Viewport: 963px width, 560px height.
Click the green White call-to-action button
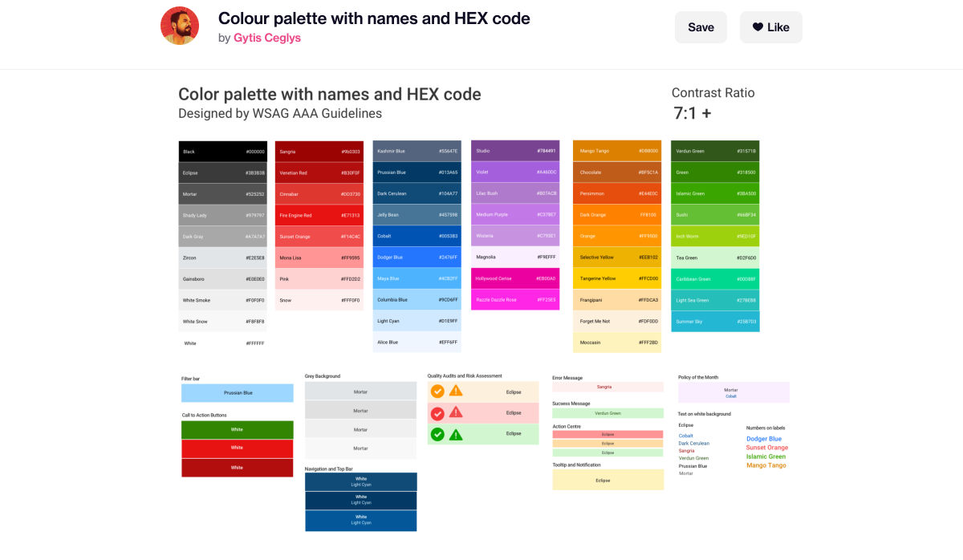pyautogui.click(x=237, y=429)
